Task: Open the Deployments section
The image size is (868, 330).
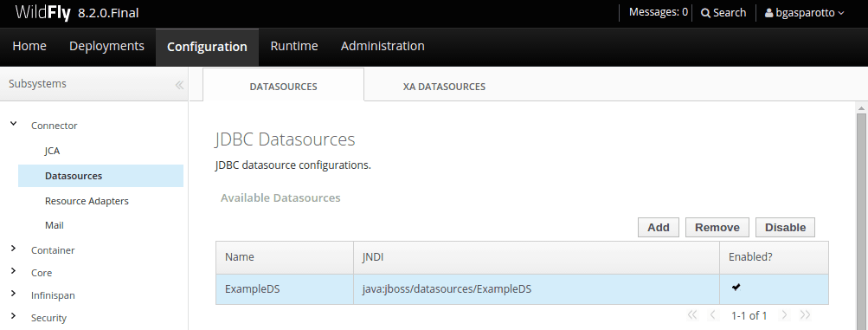Action: pyautogui.click(x=106, y=46)
